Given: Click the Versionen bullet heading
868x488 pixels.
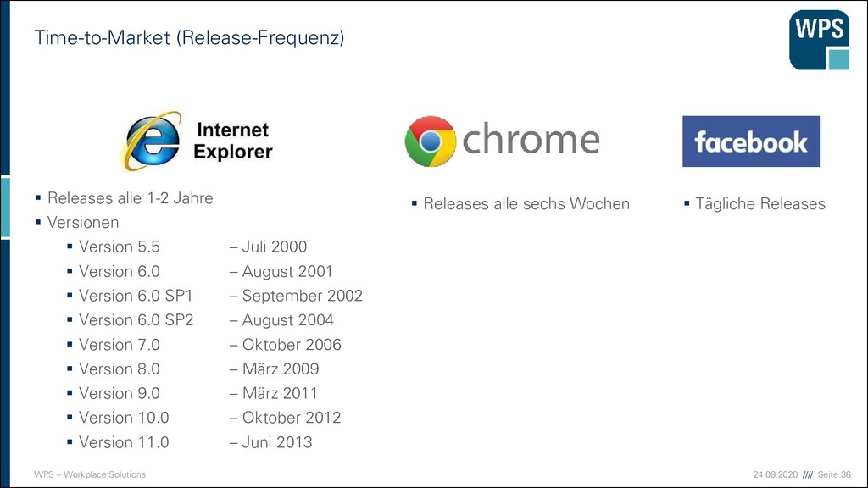Looking at the screenshot, I should [83, 223].
